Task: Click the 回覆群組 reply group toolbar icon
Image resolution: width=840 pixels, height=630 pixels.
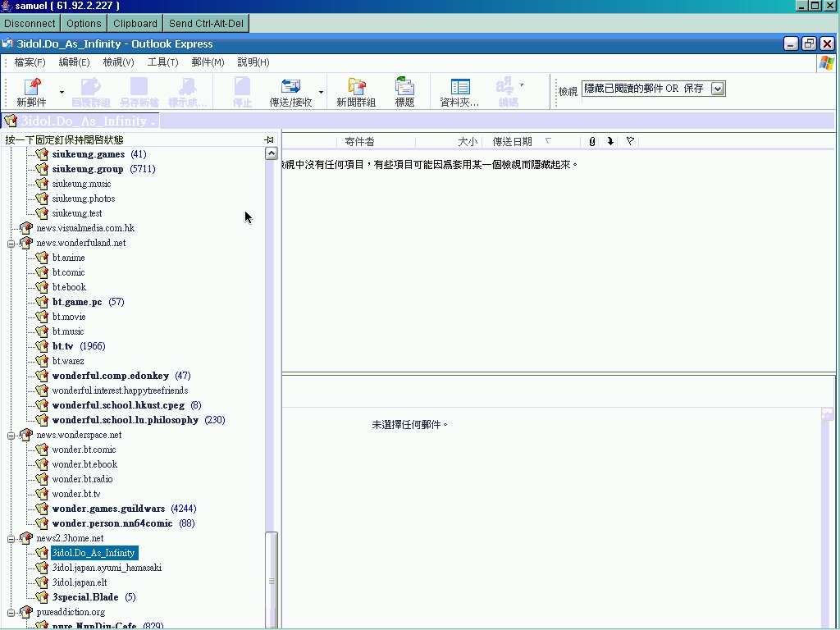Action: click(90, 92)
